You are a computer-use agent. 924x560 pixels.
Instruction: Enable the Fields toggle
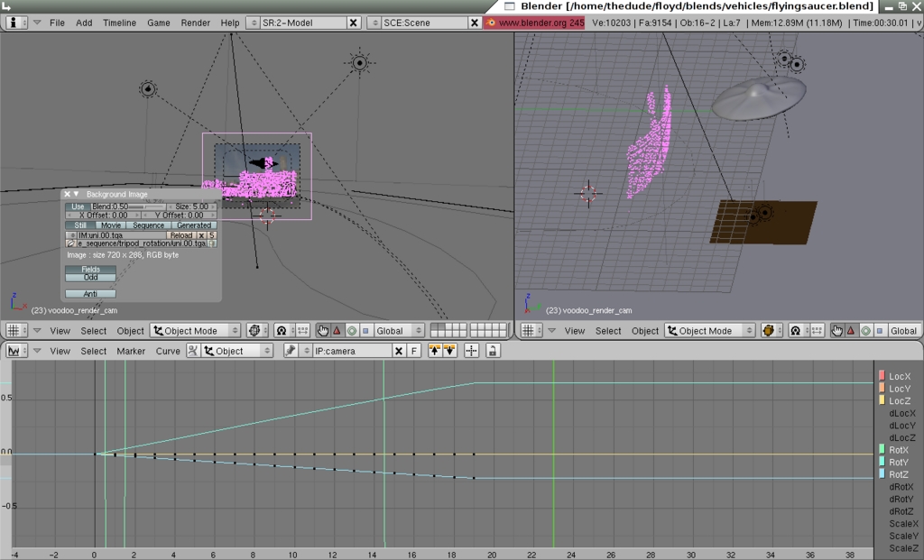90,269
